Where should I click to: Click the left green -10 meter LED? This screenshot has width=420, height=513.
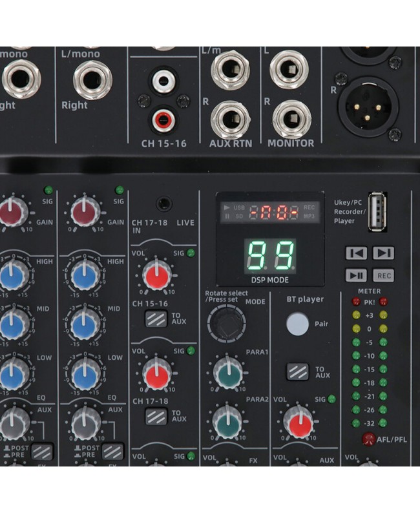355,355
